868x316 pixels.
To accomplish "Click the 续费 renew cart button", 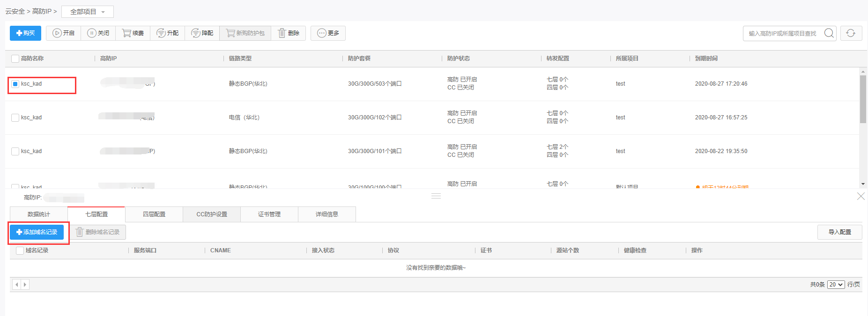I will click(x=133, y=33).
